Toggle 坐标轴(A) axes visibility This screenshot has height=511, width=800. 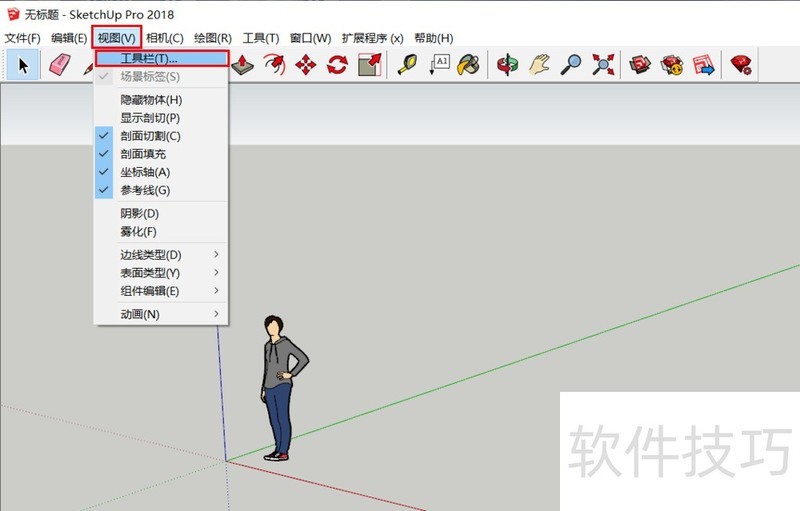pos(161,172)
